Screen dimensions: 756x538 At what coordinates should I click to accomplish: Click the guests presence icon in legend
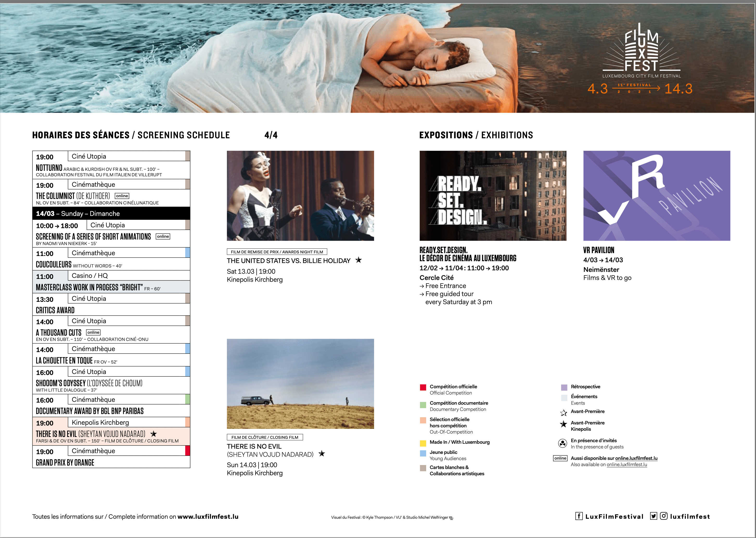tap(562, 443)
